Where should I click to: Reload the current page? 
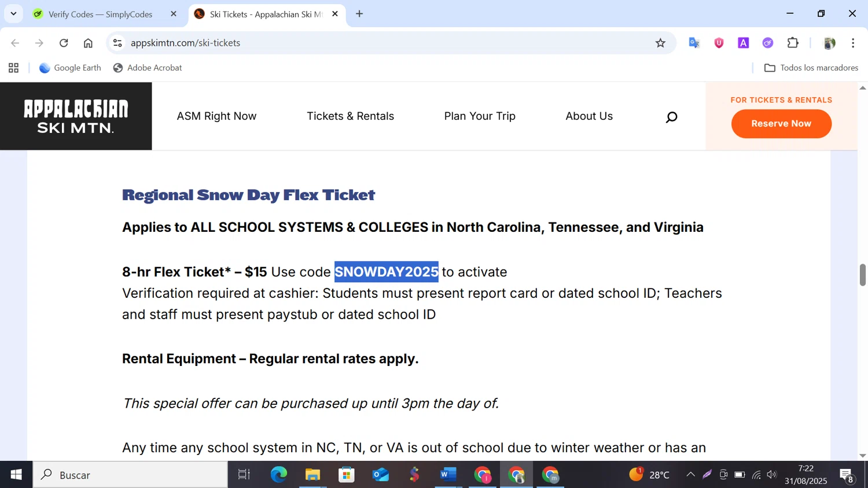[64, 43]
